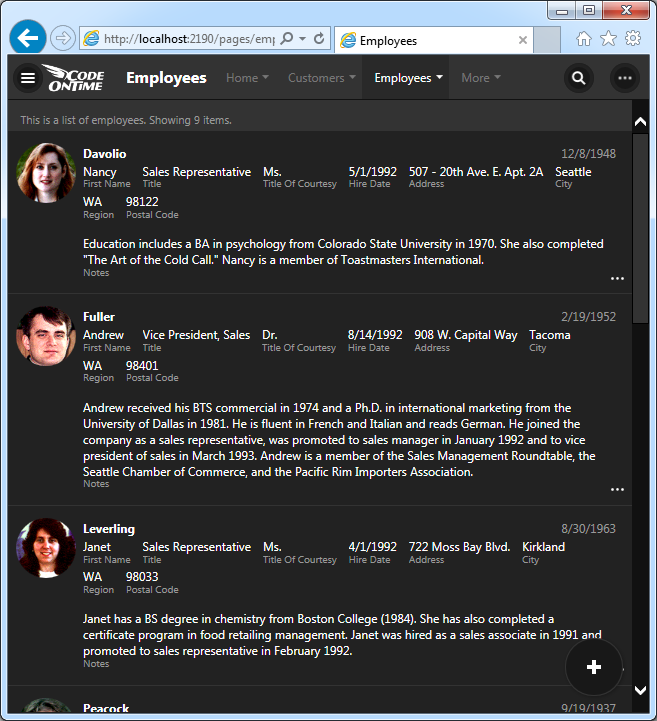Open the top toolbar more-options ellipsis
Viewport: 657px width, 721px height.
point(624,78)
